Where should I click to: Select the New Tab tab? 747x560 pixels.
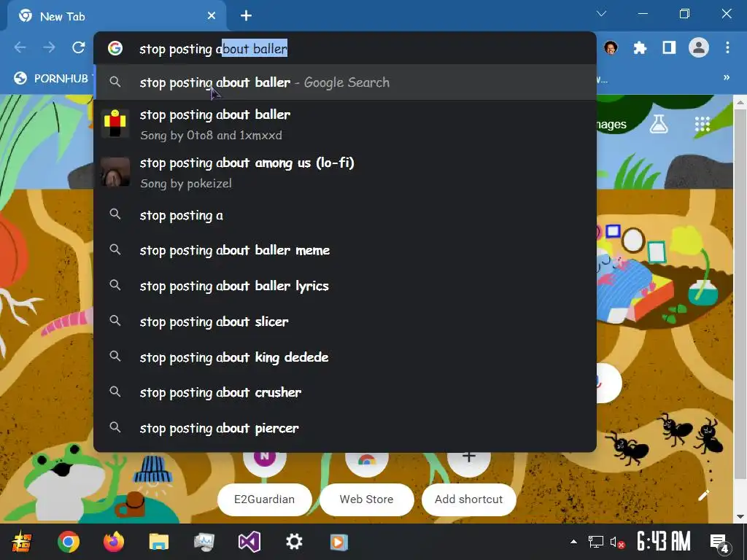[117, 16]
